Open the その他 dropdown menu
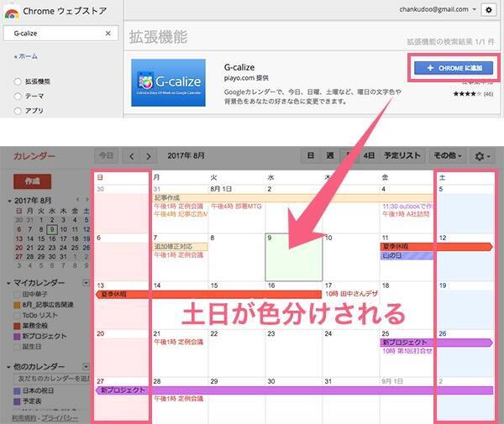 tap(448, 156)
